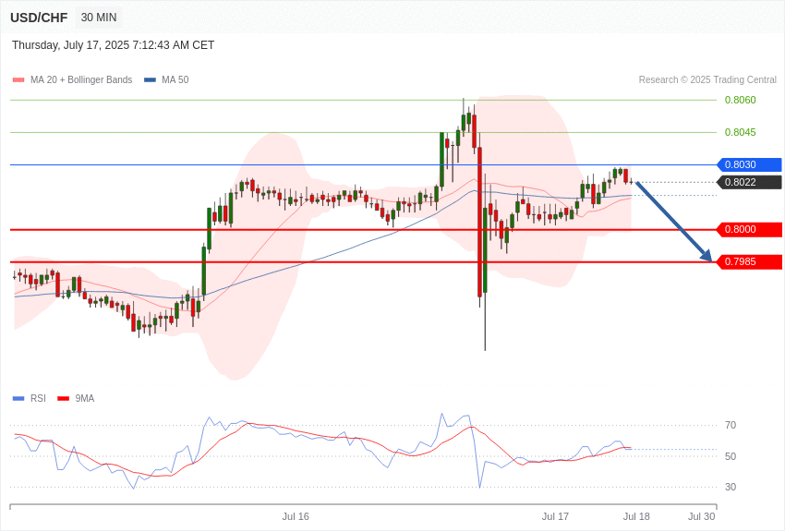Click the USD/CHF pair title
The width and height of the screenshot is (785, 532).
click(39, 18)
